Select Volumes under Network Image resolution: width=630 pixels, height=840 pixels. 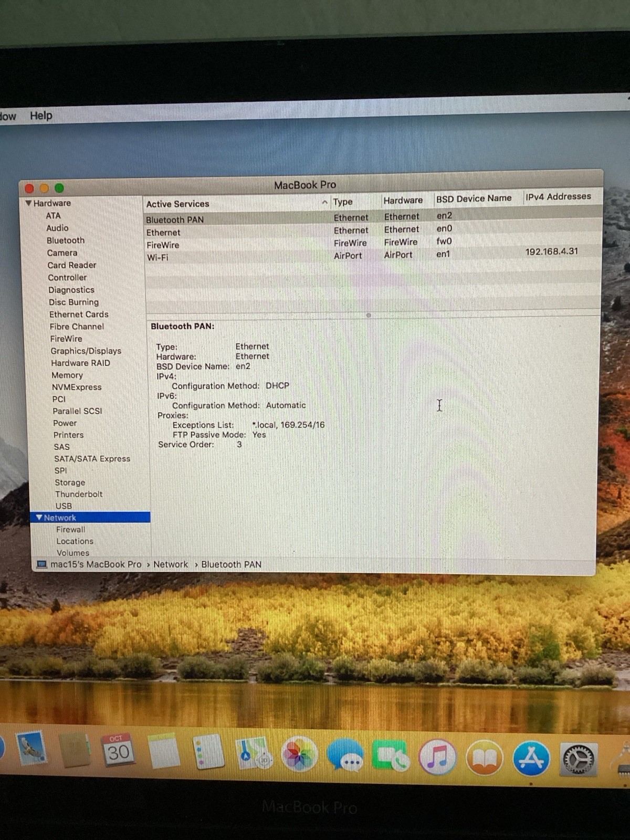(72, 553)
